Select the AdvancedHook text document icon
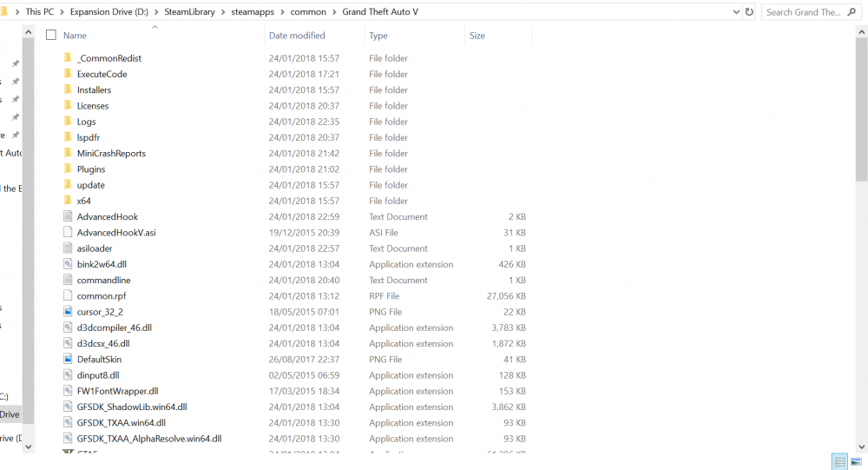Image resolution: width=868 pixels, height=470 pixels. pos(68,216)
